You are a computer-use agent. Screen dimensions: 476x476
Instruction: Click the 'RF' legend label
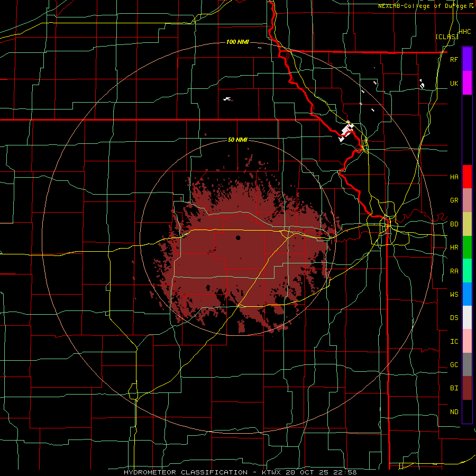(x=454, y=59)
